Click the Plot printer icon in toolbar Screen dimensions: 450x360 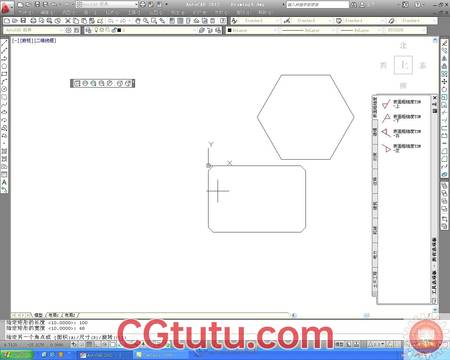[33, 21]
